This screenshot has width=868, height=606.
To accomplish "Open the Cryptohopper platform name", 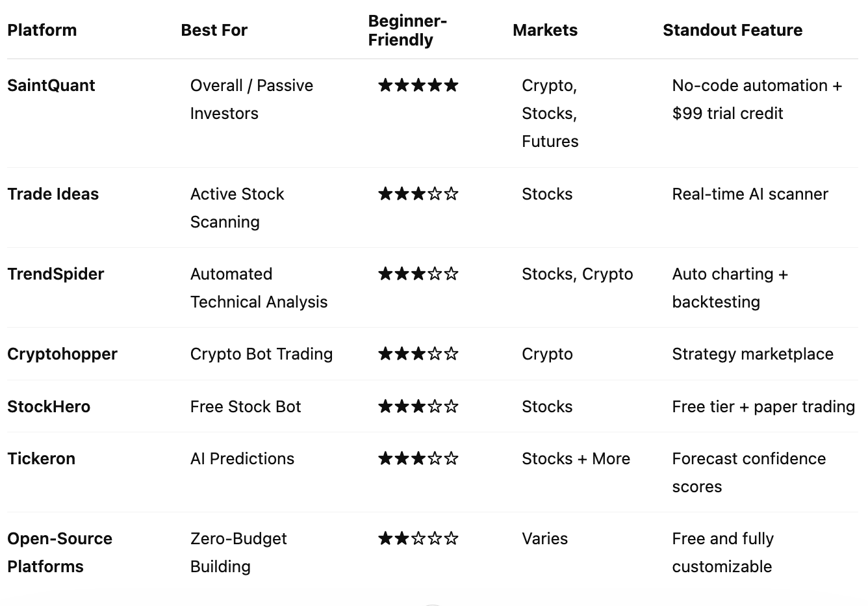I will pos(62,354).
